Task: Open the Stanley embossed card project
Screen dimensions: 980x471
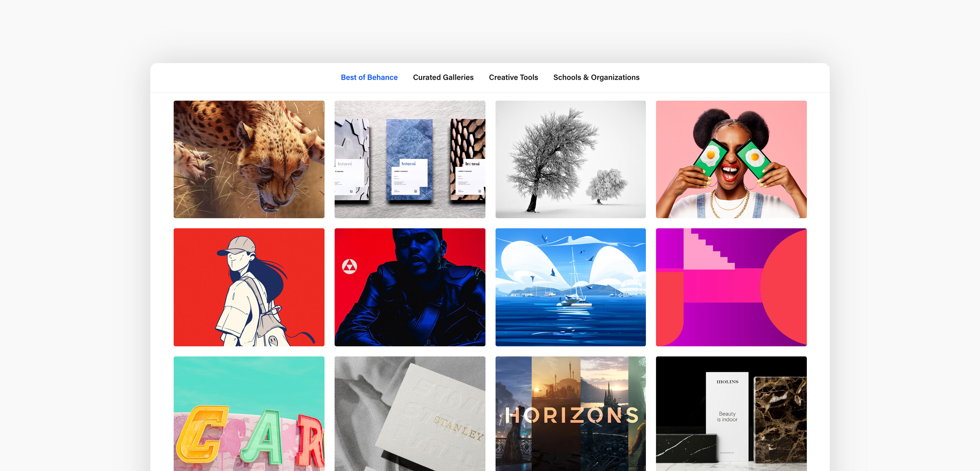Action: tap(410, 413)
